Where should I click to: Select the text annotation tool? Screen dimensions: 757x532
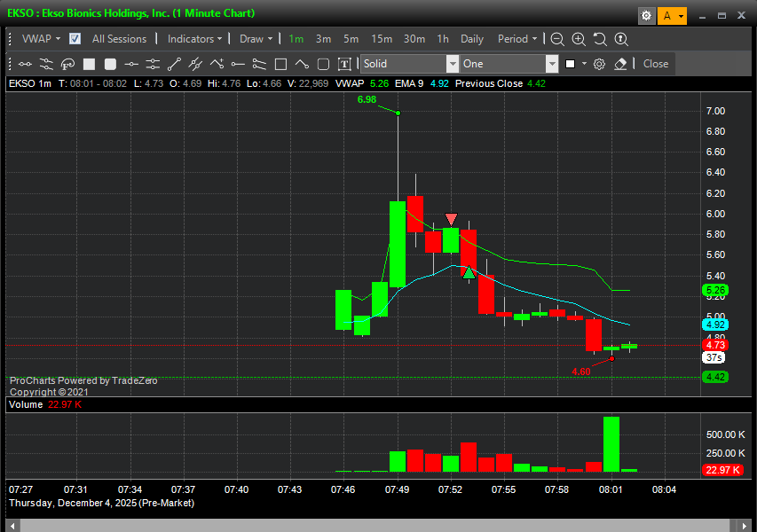pyautogui.click(x=344, y=64)
